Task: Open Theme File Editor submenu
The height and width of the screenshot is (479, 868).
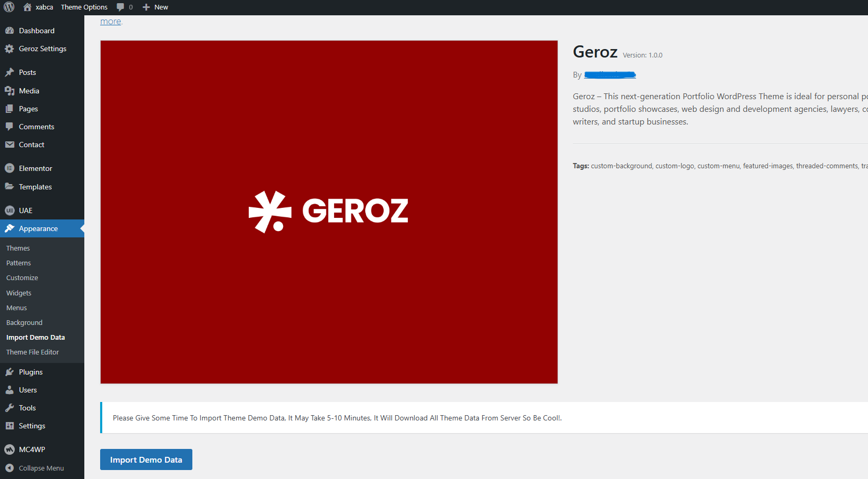Action: 33,352
